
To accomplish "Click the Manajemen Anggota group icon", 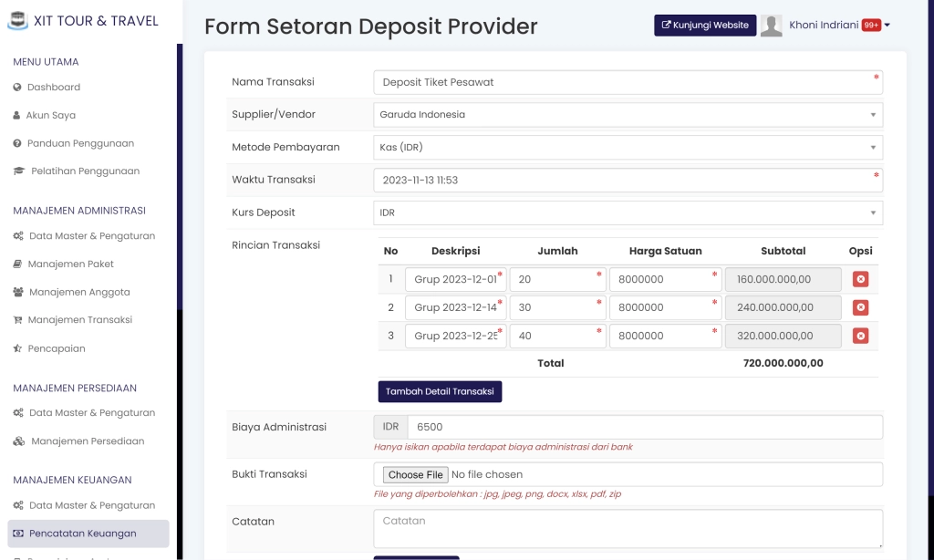I will pos(16,292).
